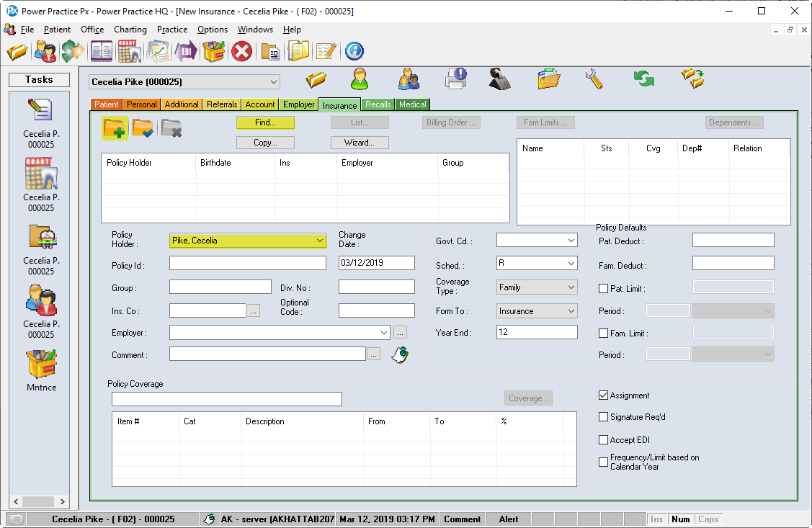Expand the Policy Holder dropdown

tap(320, 241)
